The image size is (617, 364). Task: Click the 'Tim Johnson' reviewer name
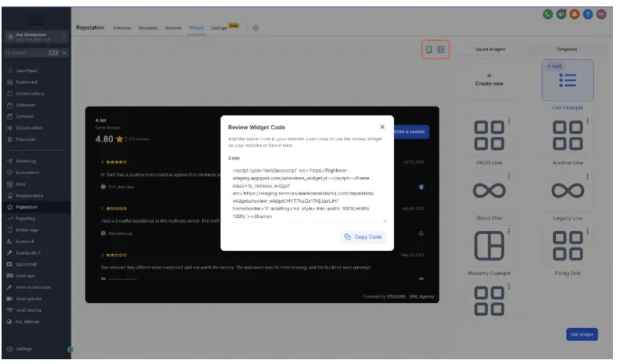click(121, 187)
